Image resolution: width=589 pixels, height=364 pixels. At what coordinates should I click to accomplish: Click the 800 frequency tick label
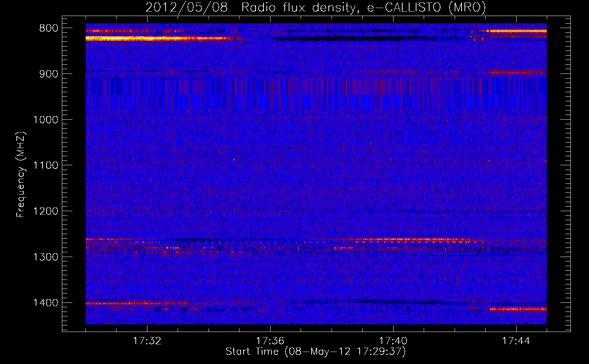(49, 28)
